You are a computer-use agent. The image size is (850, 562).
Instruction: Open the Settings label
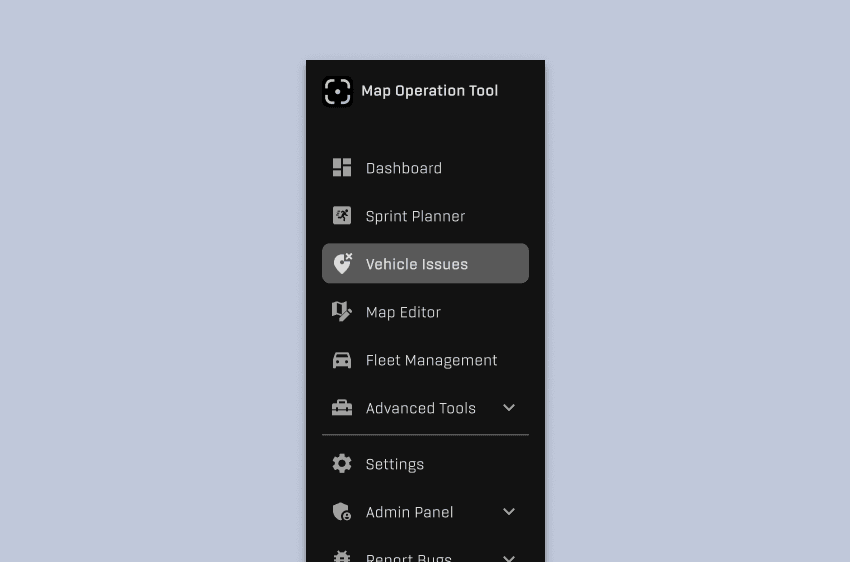tap(395, 464)
